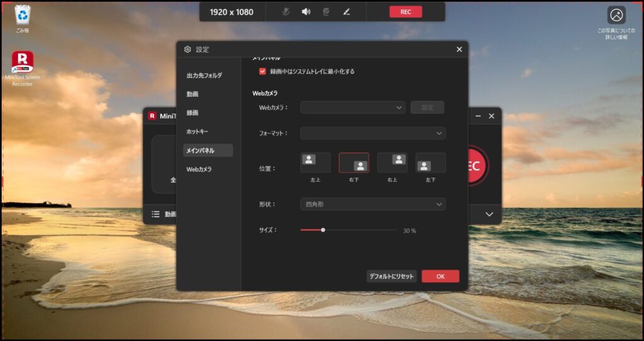Expand the フォーマット dropdown

pyautogui.click(x=372, y=133)
